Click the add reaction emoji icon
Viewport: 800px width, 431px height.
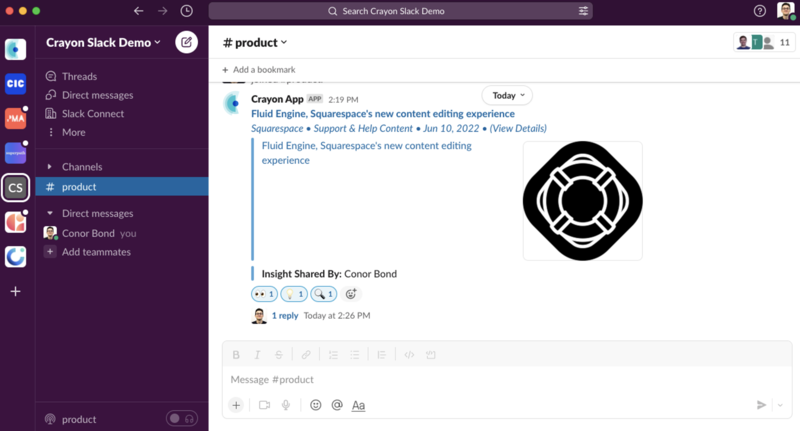(351, 294)
